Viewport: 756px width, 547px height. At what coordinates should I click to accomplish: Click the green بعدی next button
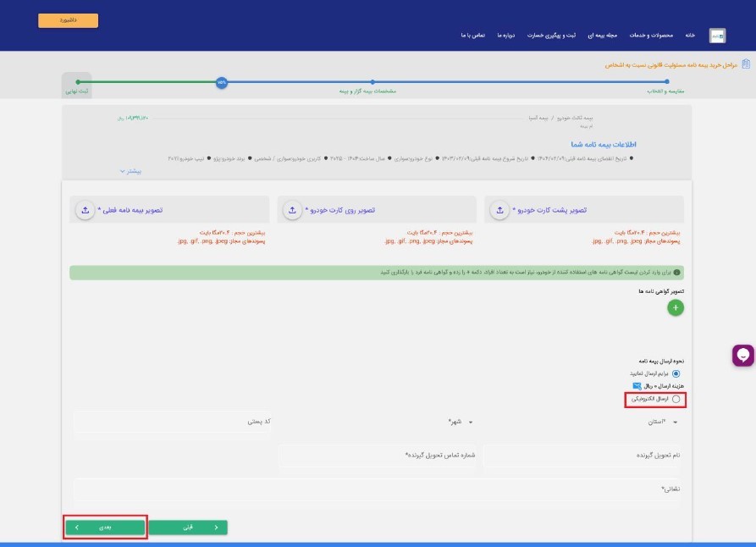tap(106, 527)
